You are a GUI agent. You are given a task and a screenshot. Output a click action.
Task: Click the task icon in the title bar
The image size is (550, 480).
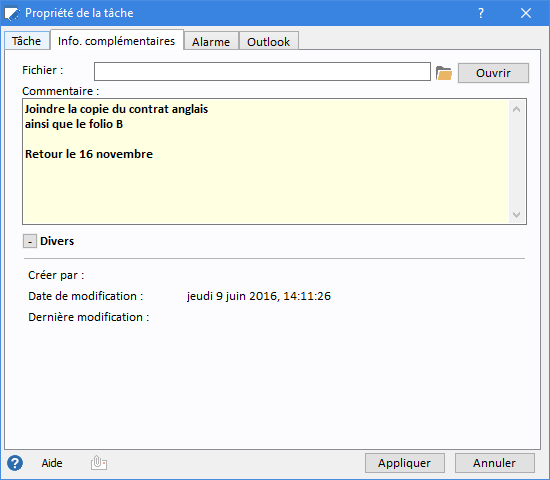click(12, 13)
